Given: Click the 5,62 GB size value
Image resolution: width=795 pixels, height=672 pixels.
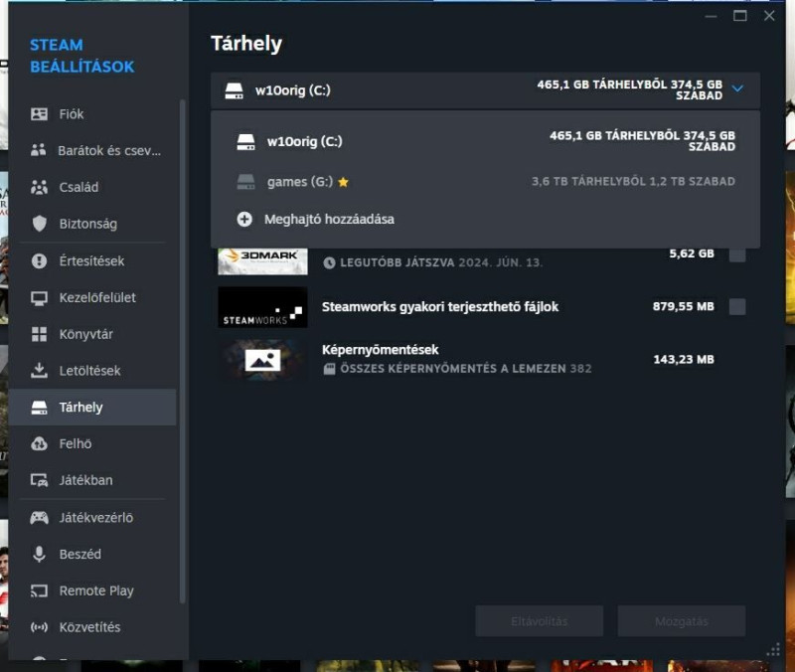Looking at the screenshot, I should coord(692,253).
